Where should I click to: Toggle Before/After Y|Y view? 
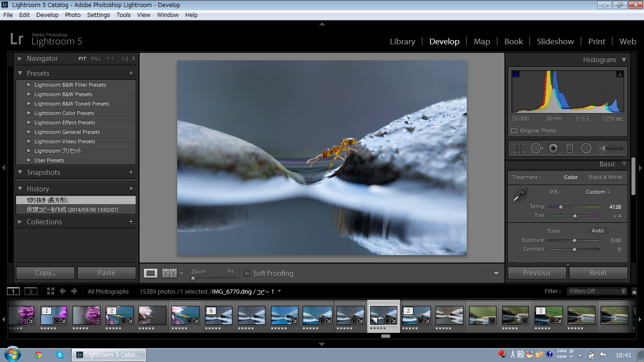169,273
